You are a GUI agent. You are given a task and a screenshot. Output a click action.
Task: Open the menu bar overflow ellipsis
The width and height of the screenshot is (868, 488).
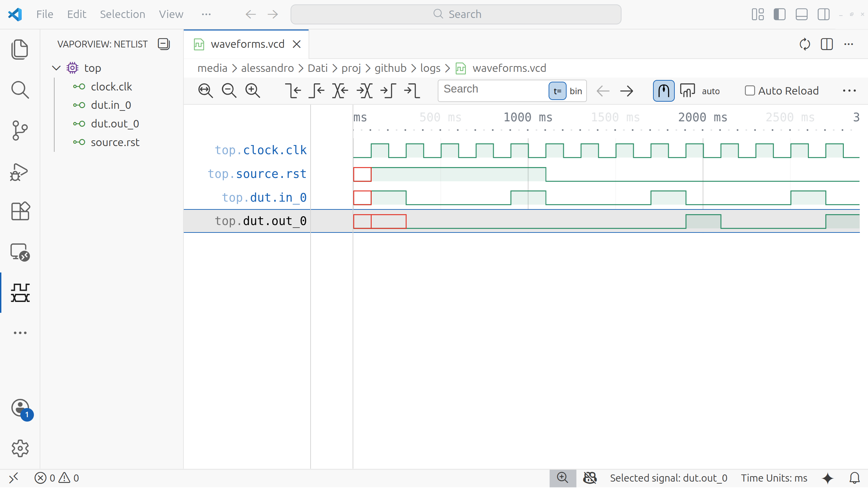[206, 14]
